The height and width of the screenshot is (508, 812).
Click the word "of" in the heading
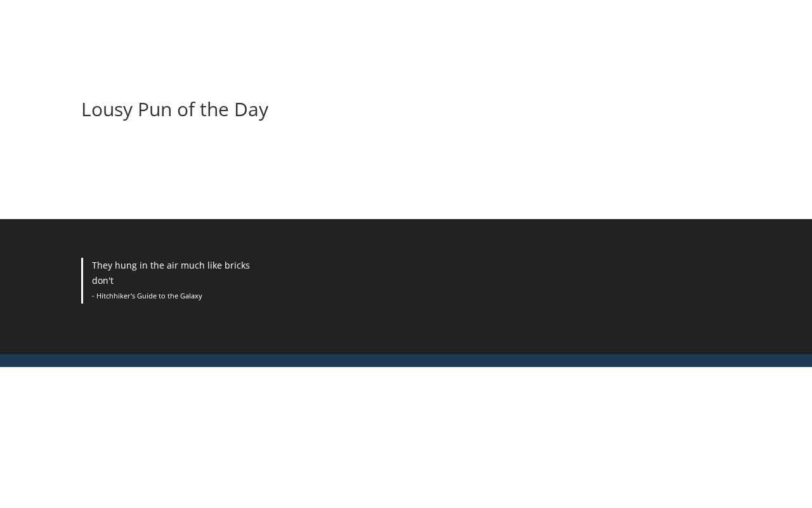coord(185,110)
